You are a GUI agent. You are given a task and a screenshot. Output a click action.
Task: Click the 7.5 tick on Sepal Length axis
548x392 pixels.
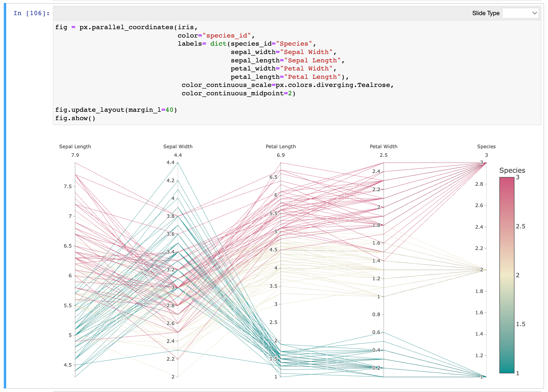(x=68, y=187)
